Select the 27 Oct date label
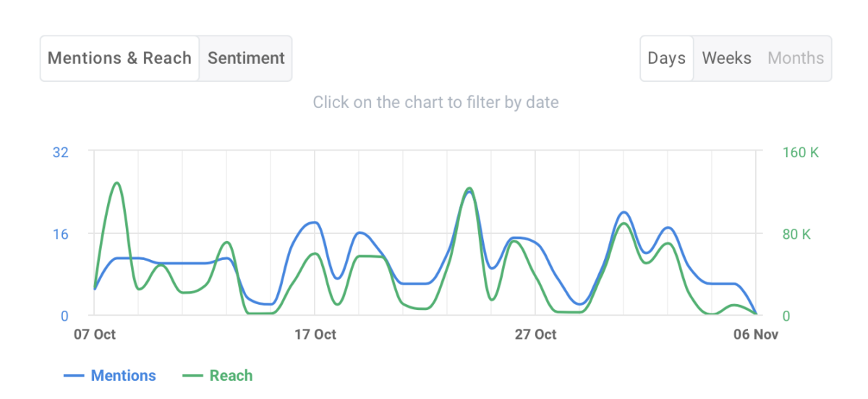Viewport: 868px width, 399px height. point(535,335)
